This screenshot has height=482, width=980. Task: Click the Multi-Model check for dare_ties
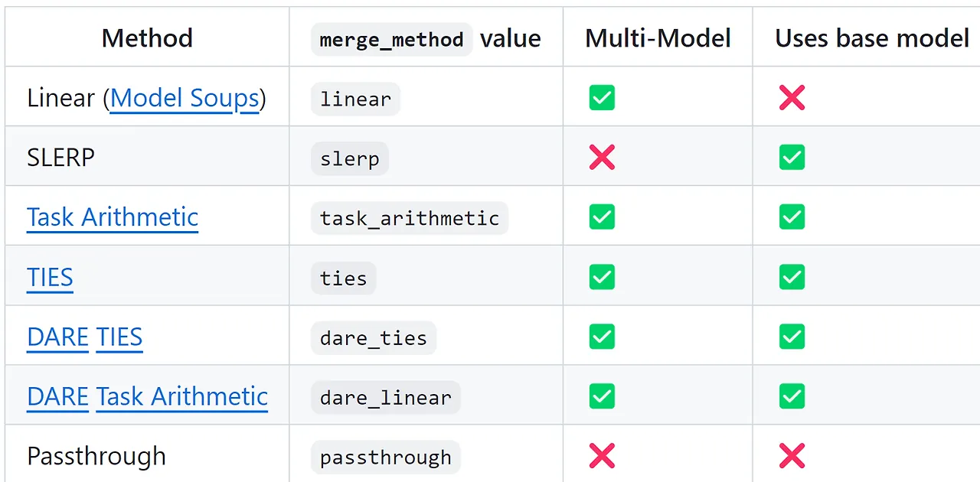pos(602,337)
